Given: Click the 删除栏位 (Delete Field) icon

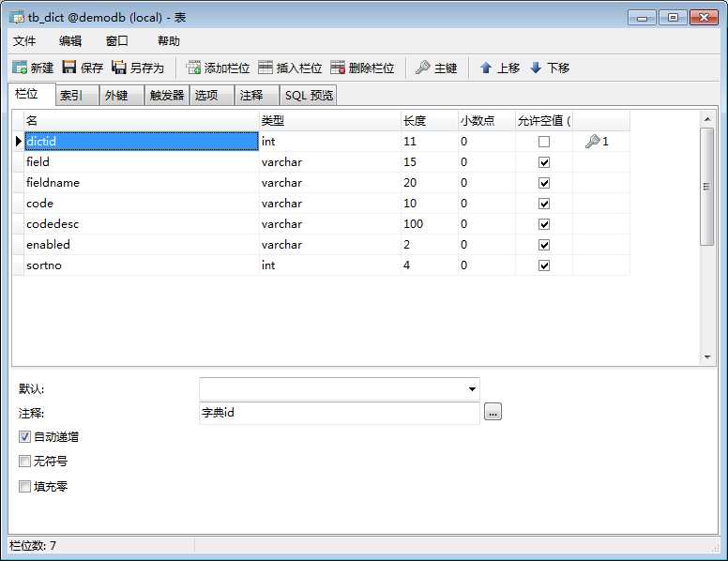Looking at the screenshot, I should [338, 68].
